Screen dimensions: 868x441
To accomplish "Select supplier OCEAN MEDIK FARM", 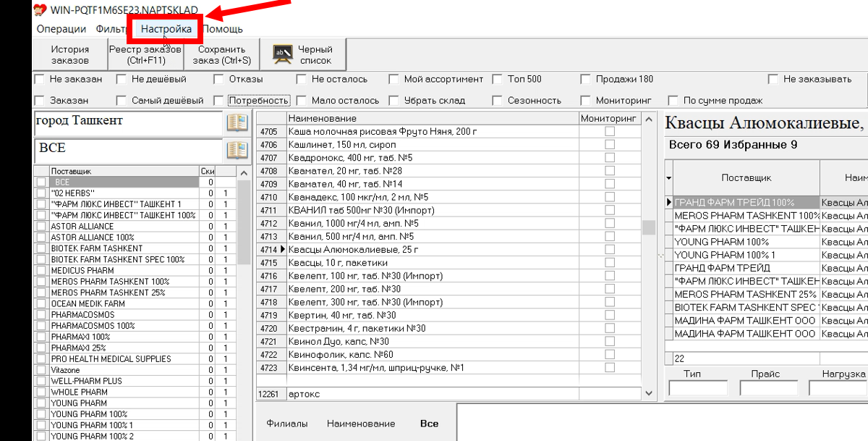I will click(x=124, y=303).
